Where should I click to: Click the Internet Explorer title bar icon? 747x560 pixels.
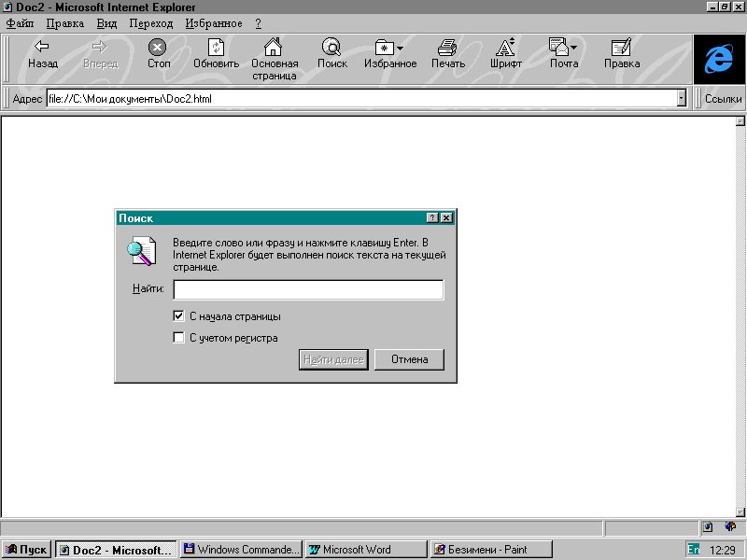[x=7, y=7]
